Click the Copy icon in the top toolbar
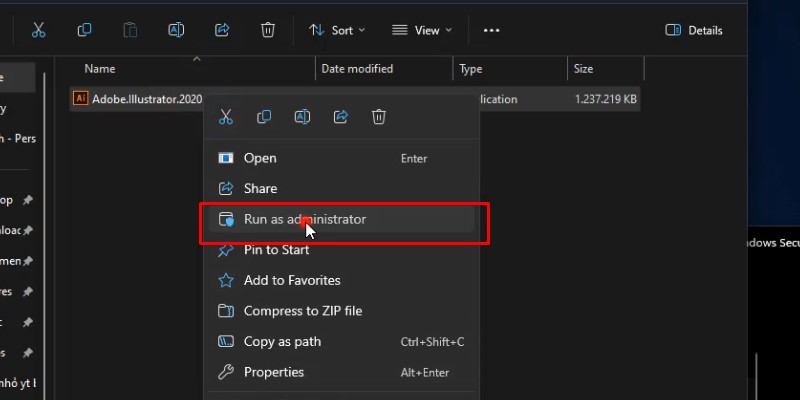 coord(84,30)
